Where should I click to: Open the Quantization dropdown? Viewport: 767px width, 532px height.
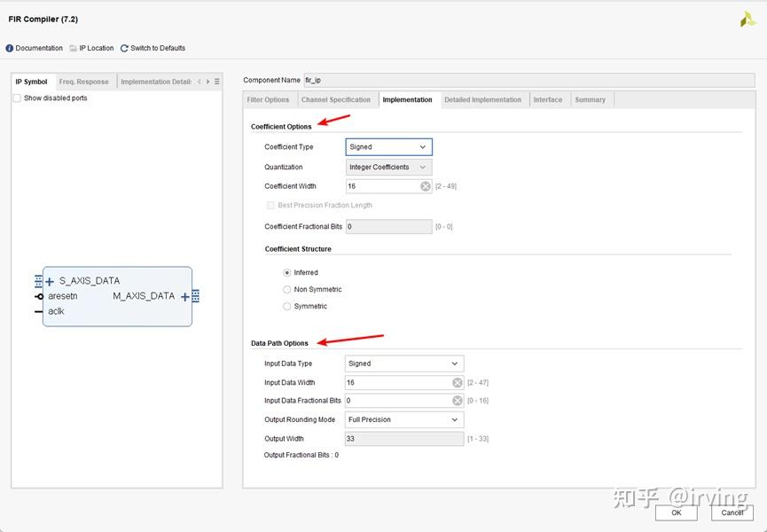(389, 167)
